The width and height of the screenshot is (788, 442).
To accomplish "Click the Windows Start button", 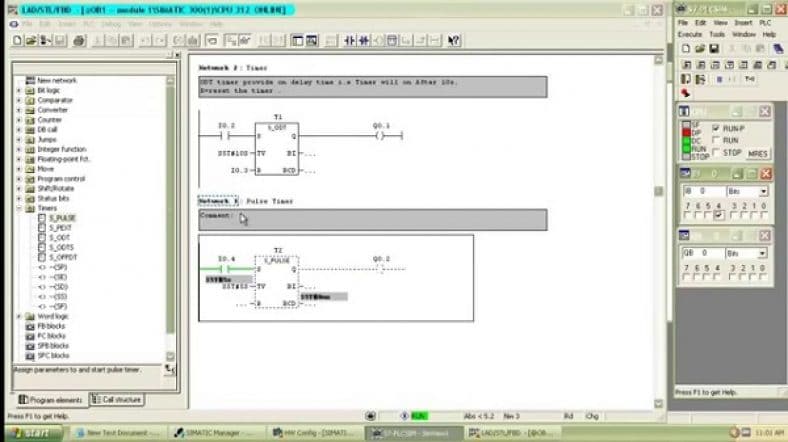I will [x=35, y=432].
